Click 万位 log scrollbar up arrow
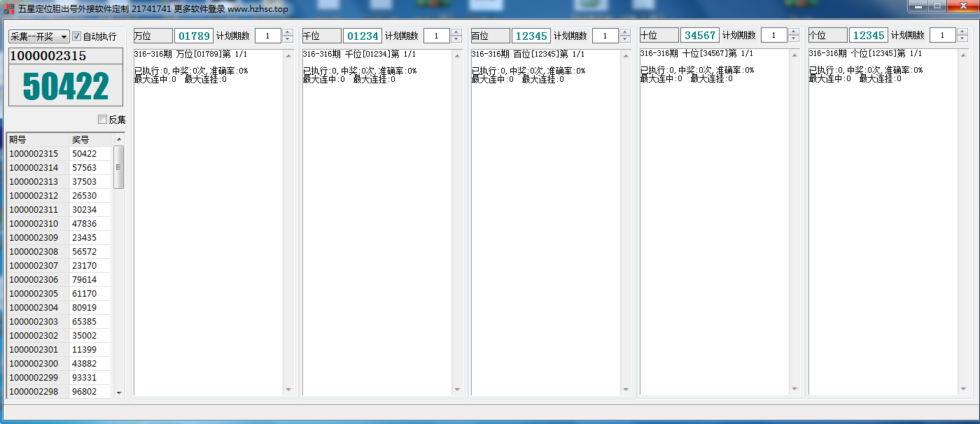 point(289,55)
